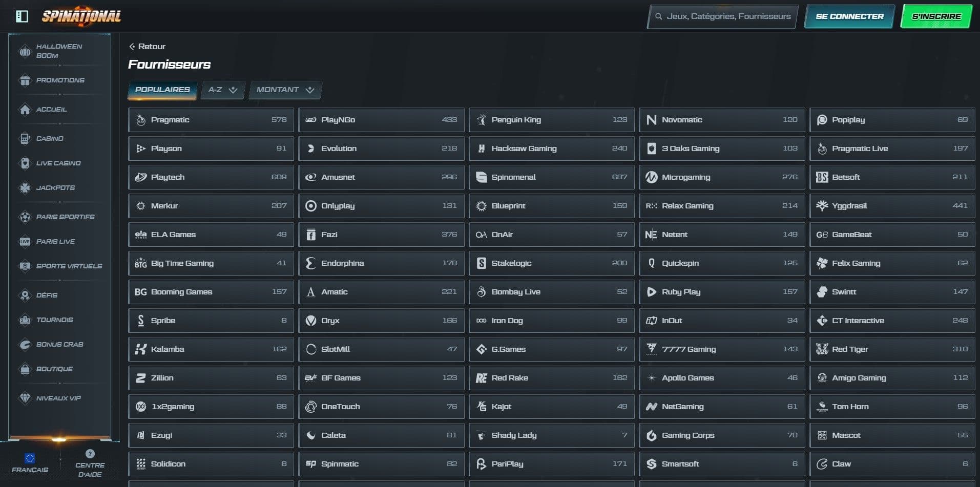Open Paris Sportifs soccer ball icon

[25, 217]
